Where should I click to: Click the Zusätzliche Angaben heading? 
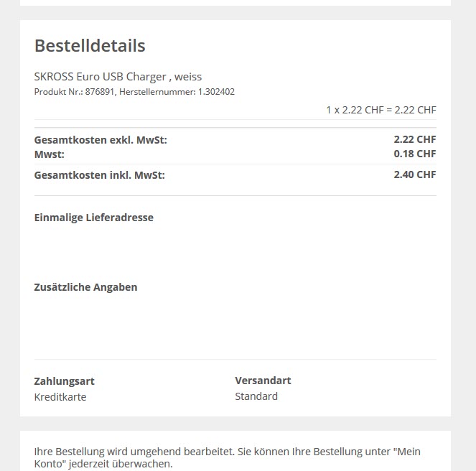click(x=85, y=287)
